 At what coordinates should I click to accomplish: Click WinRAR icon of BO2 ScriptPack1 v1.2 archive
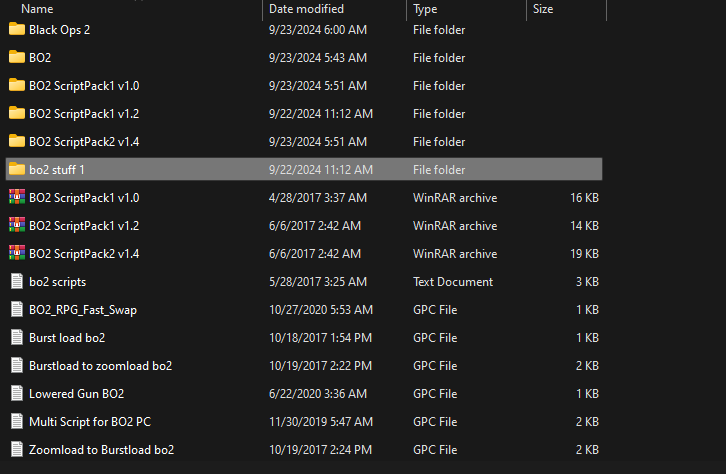(17, 225)
